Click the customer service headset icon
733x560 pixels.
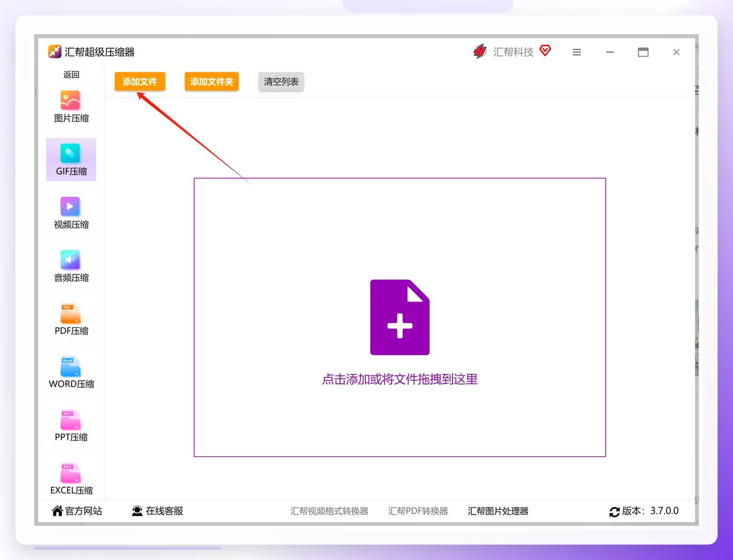click(x=138, y=511)
